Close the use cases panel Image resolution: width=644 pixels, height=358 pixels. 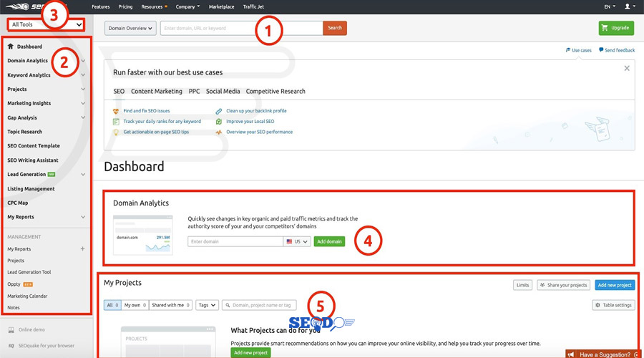(627, 68)
